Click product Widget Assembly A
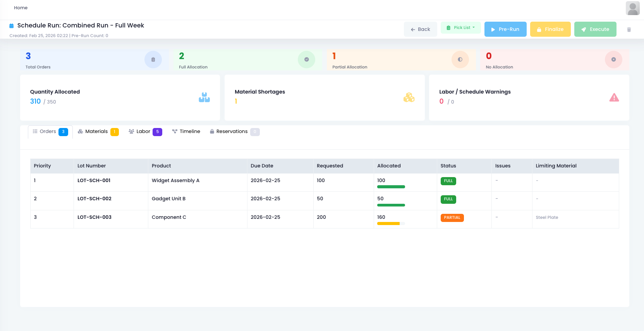Viewport: 644px width, 331px height. [175, 181]
